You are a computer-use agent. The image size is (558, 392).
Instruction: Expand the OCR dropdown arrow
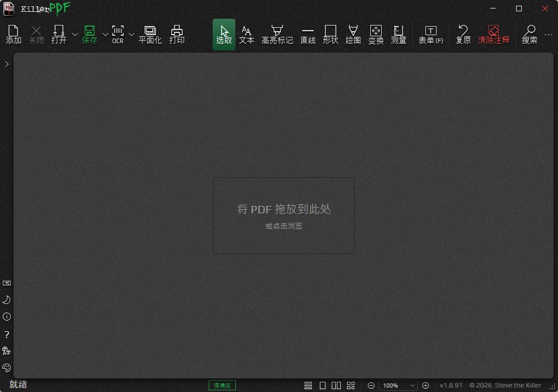pyautogui.click(x=132, y=35)
